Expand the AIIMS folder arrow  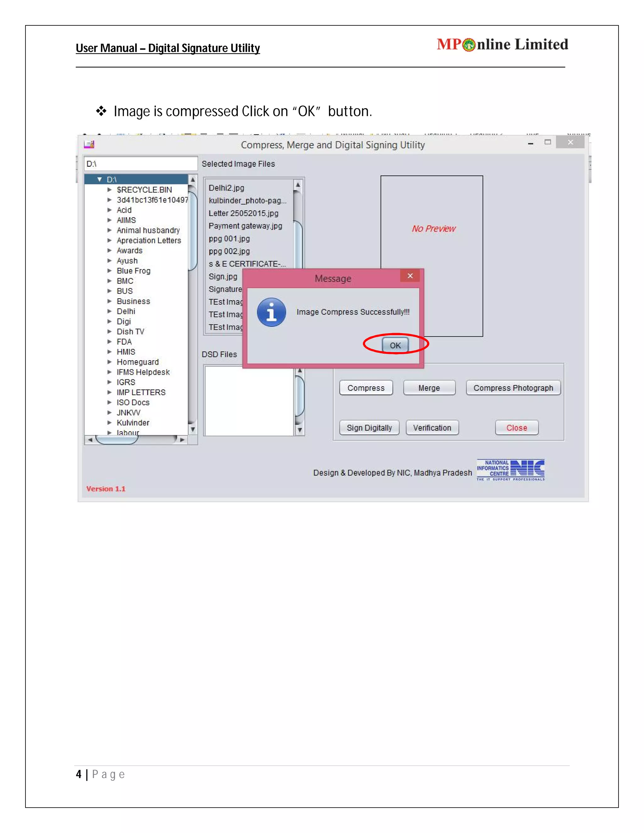click(109, 220)
